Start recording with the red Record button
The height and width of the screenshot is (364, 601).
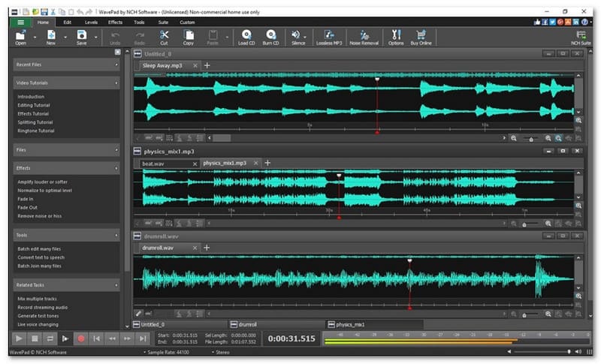[x=81, y=338]
